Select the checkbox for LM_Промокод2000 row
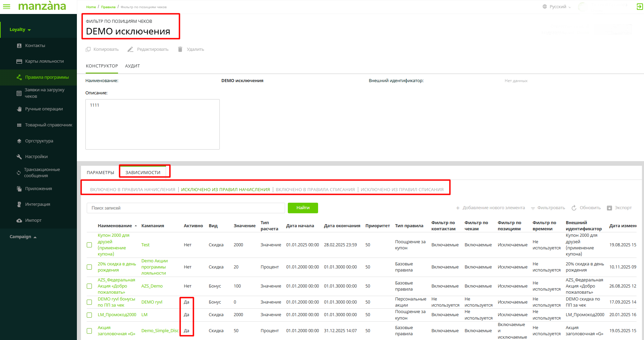The width and height of the screenshot is (644, 340). click(x=89, y=315)
